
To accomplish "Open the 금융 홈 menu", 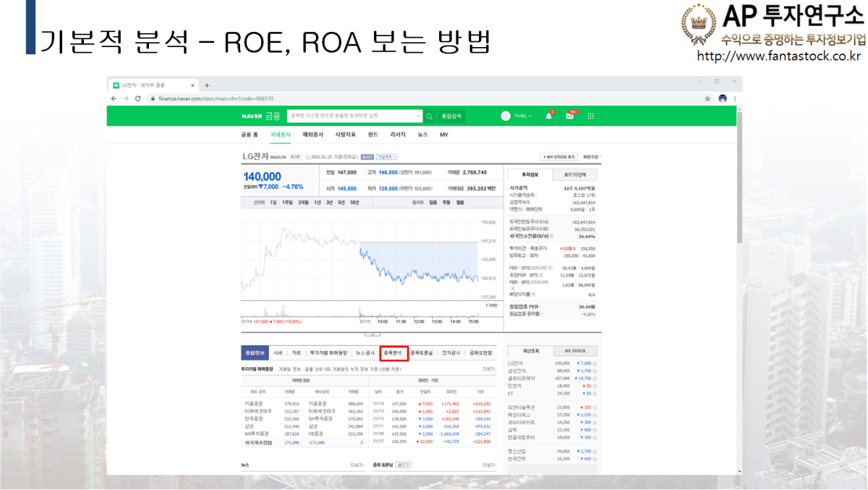I will click(x=250, y=135).
